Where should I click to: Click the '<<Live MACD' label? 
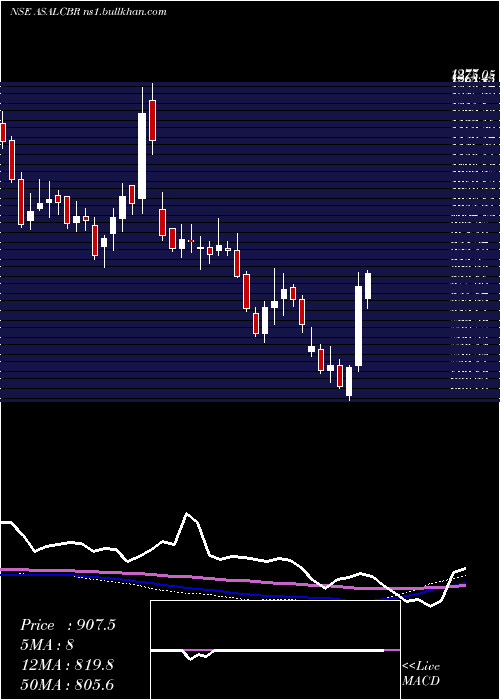click(421, 673)
